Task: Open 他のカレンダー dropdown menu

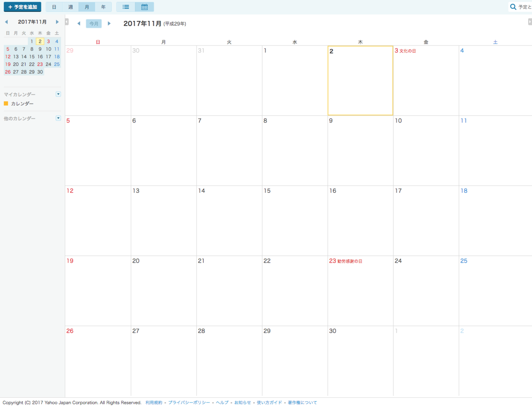Action: tap(58, 118)
